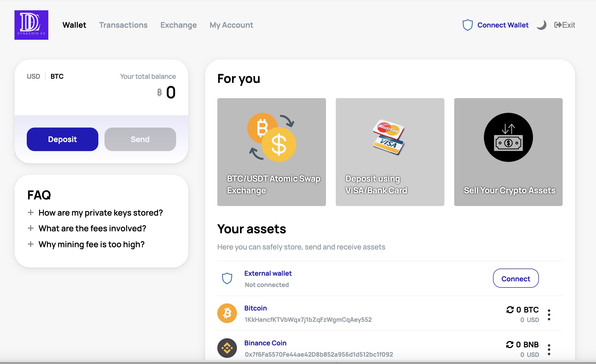Click the Bitcoin coin icon

[x=227, y=313]
